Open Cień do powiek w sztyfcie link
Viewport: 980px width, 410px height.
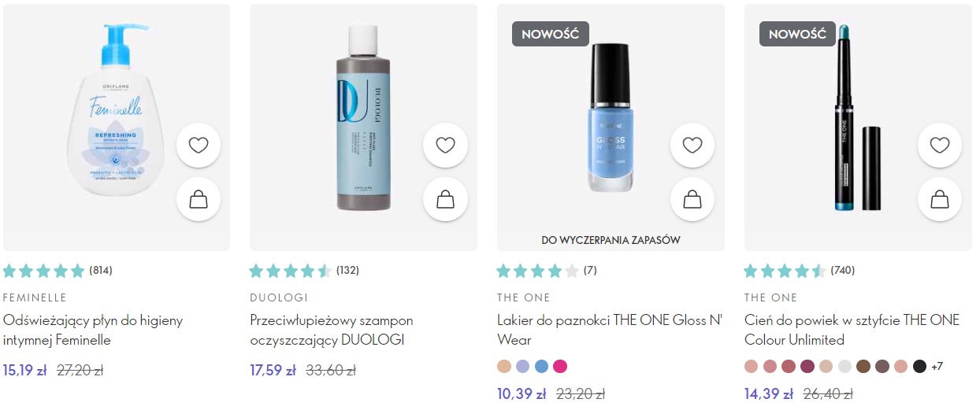click(x=852, y=331)
